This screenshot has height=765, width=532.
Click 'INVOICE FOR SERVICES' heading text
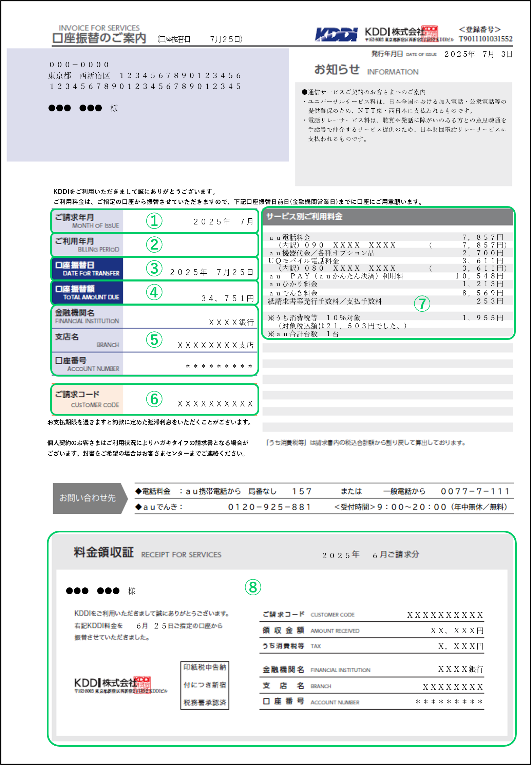coord(99,28)
